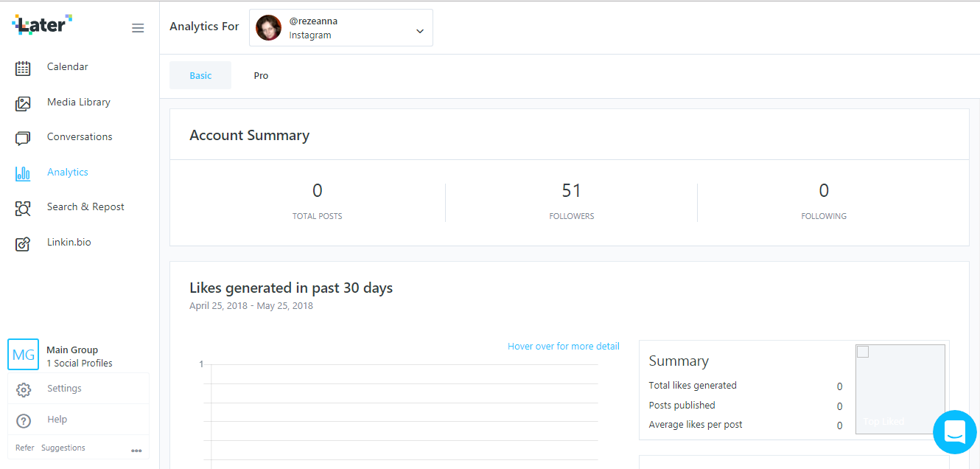Expand the @rezeanna account dropdown
This screenshot has height=469, width=980.
click(x=419, y=31)
